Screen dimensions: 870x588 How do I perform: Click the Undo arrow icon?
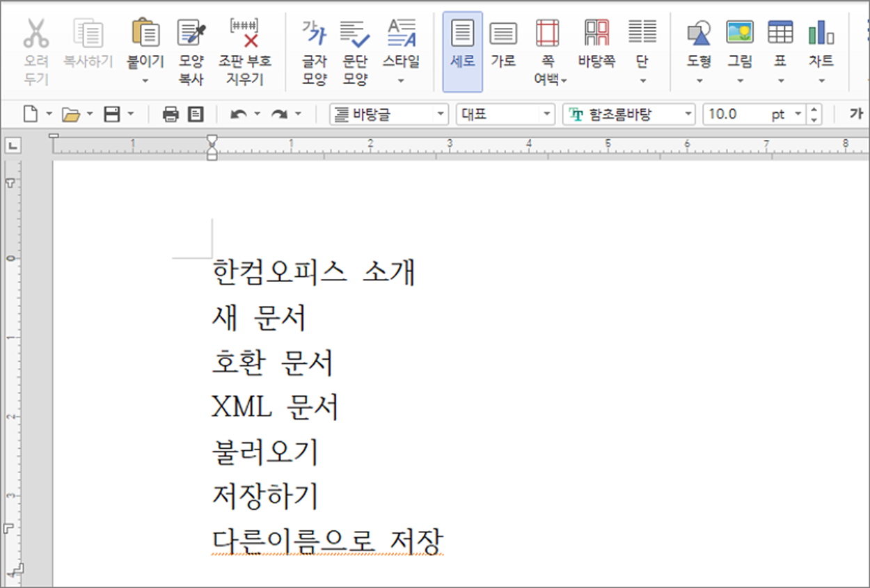(x=239, y=114)
